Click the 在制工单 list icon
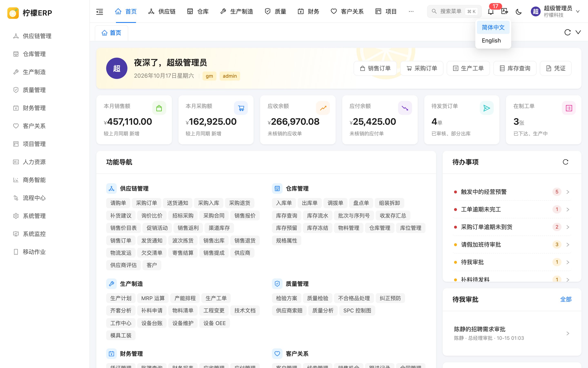Viewport: 588px width, 368px height. click(x=569, y=108)
